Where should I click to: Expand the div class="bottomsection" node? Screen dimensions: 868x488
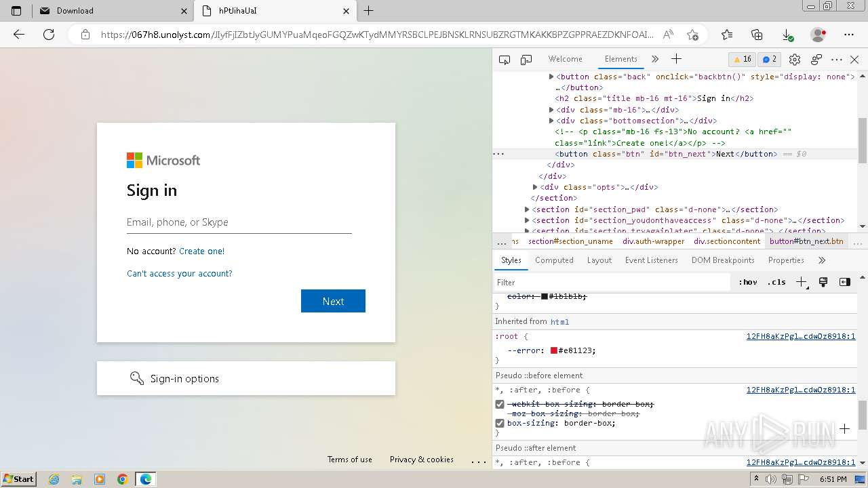click(551, 121)
